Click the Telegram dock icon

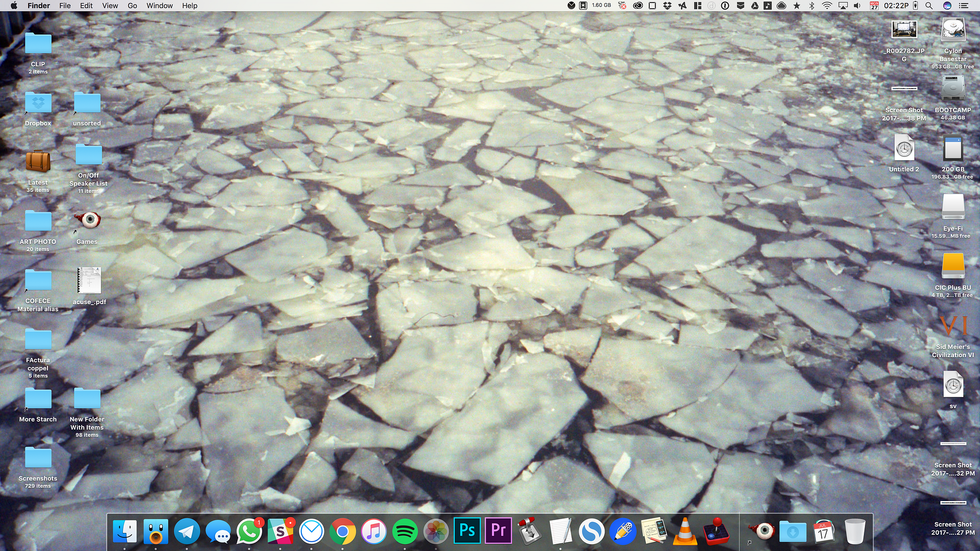point(187,531)
